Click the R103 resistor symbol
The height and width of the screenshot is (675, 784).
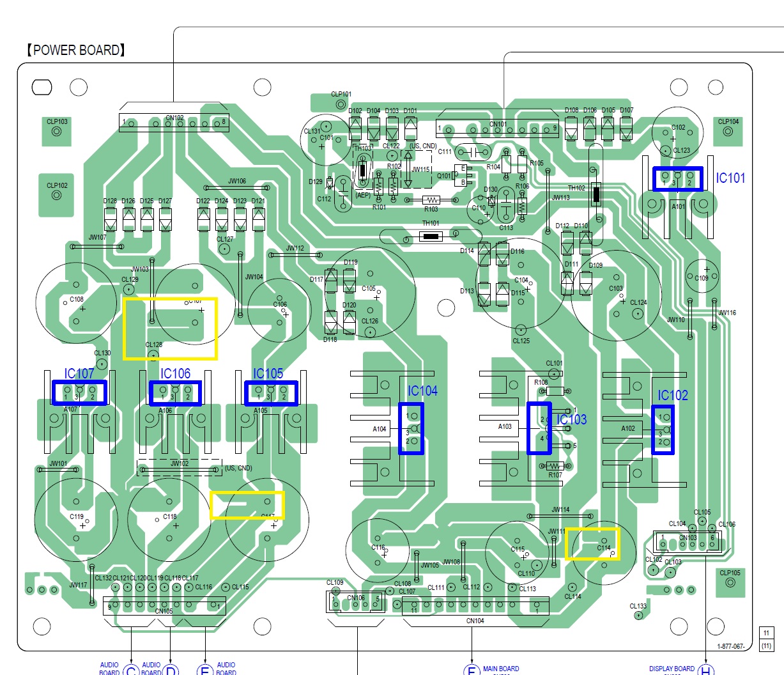tap(431, 200)
